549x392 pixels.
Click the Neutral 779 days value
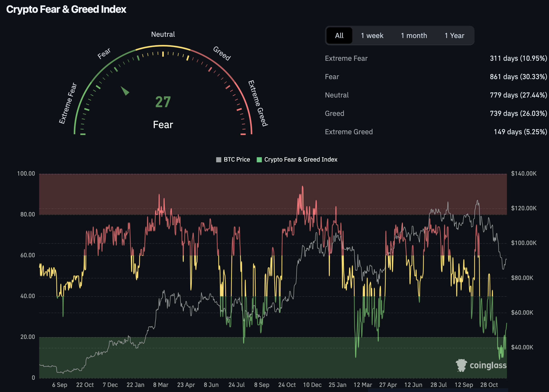[518, 95]
